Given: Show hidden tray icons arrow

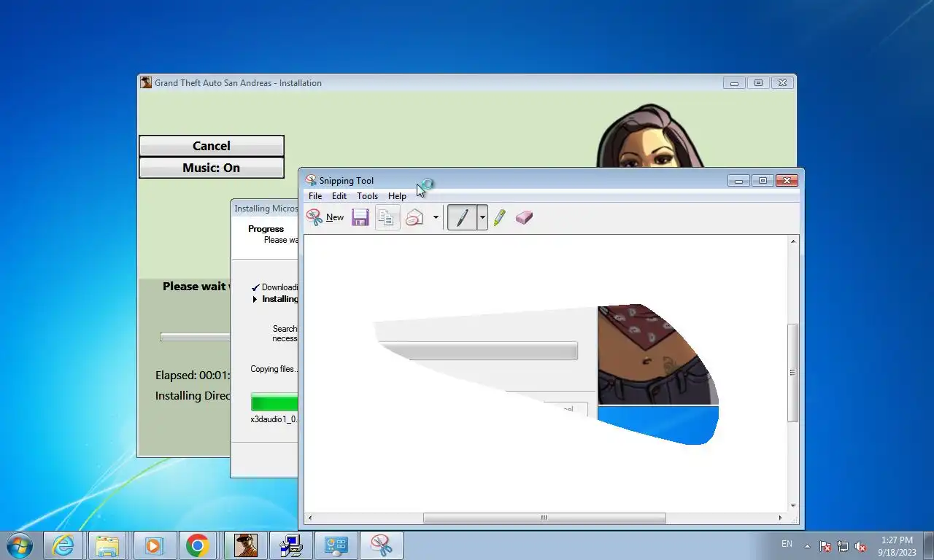Looking at the screenshot, I should coord(807,546).
